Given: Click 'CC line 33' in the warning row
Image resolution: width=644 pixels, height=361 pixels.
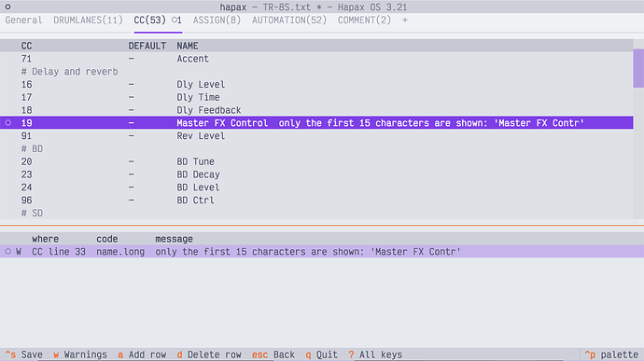Looking at the screenshot, I should [x=59, y=251].
